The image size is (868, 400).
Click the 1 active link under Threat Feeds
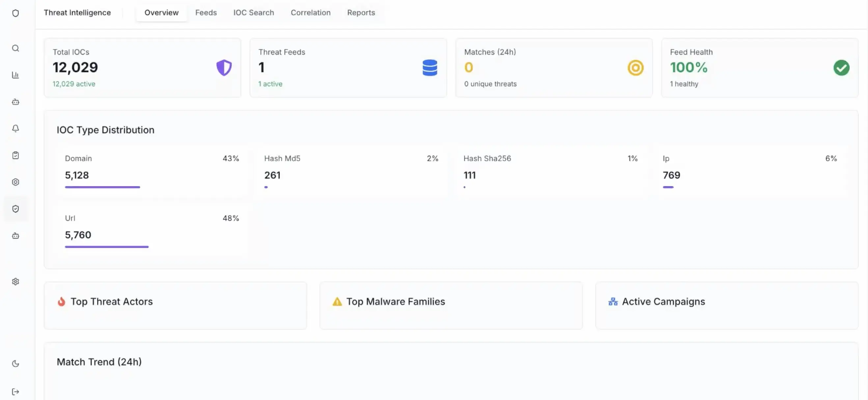coord(270,84)
